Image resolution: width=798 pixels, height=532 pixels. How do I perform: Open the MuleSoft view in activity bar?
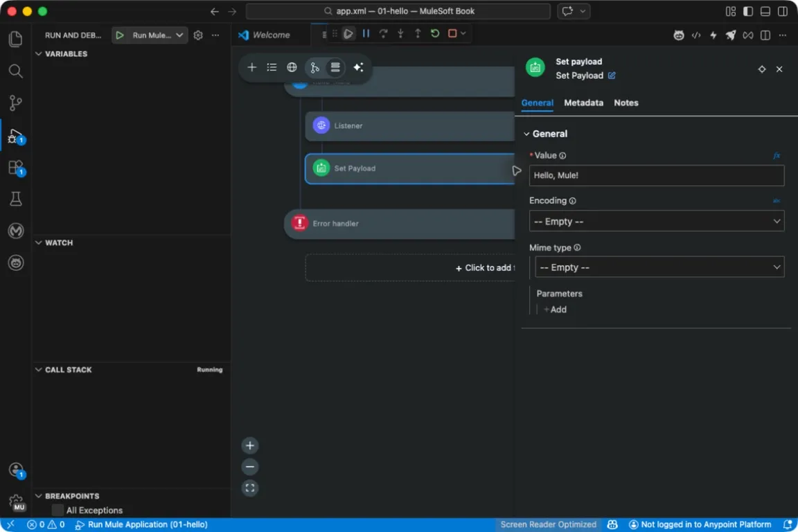click(x=16, y=231)
